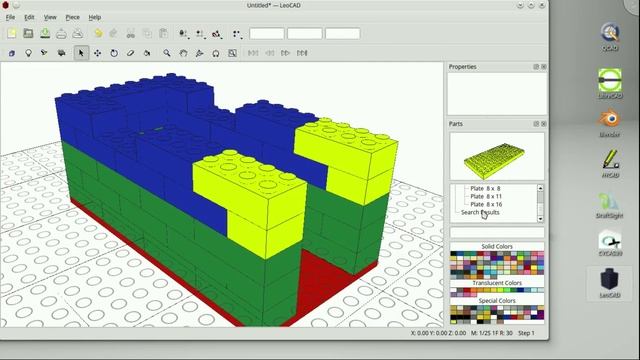Select the Rotate View tool
The image size is (640, 360).
point(200,53)
